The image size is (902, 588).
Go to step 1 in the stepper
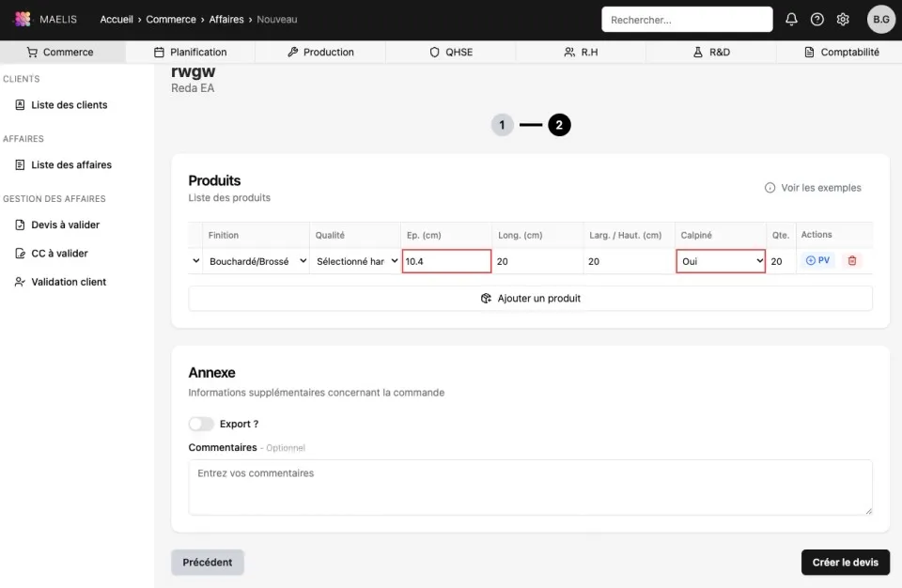502,125
